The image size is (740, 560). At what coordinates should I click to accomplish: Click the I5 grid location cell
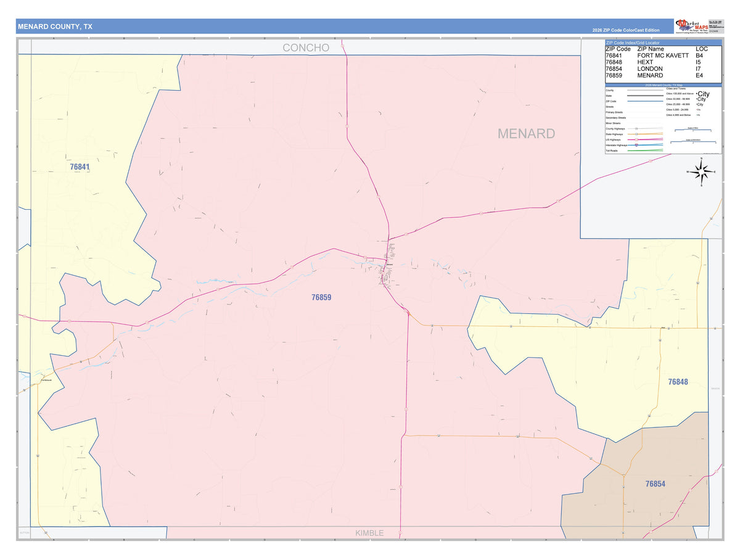coord(699,62)
